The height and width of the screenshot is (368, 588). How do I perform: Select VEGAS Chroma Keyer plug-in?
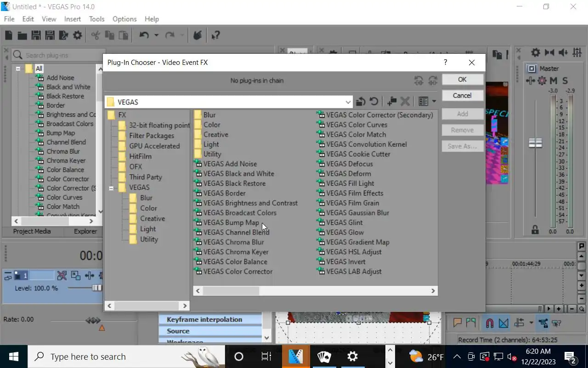(x=236, y=252)
